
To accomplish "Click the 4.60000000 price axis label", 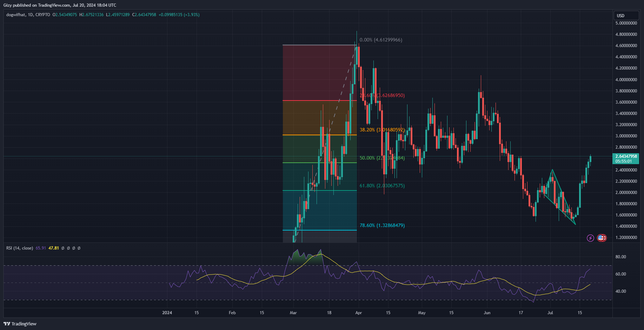I will [x=626, y=46].
